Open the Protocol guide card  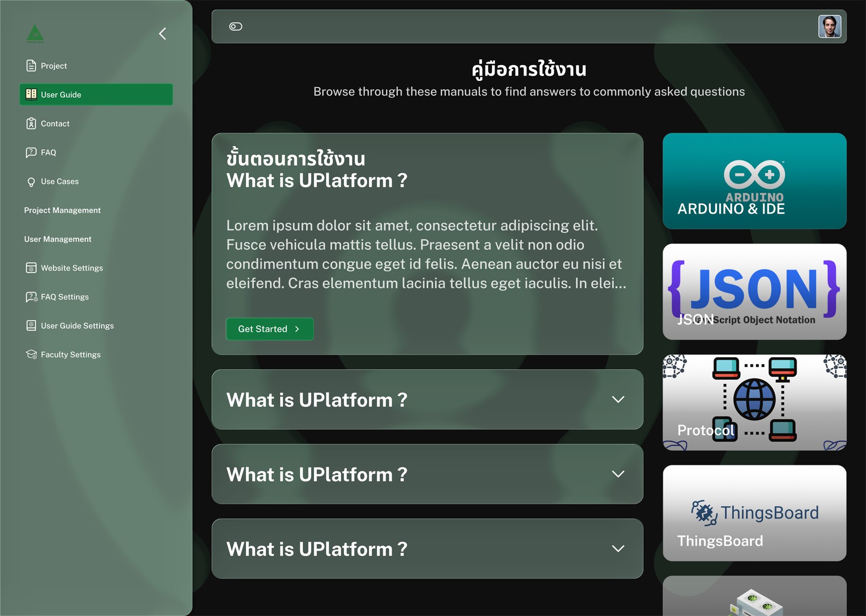[754, 402]
